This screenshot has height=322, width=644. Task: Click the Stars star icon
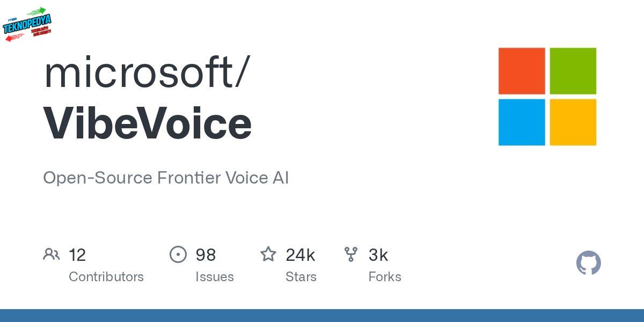(268, 254)
